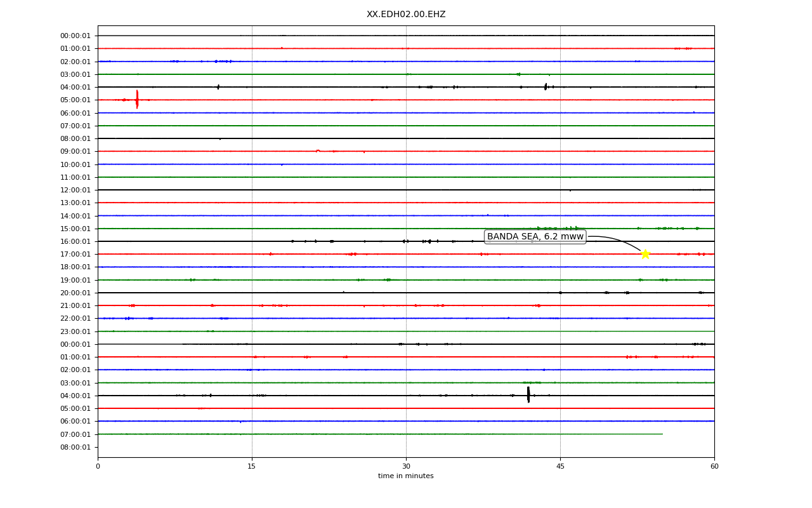Click the 'time in minutes' axis label
Viewport: 812px width, 508px height.
[406, 476]
